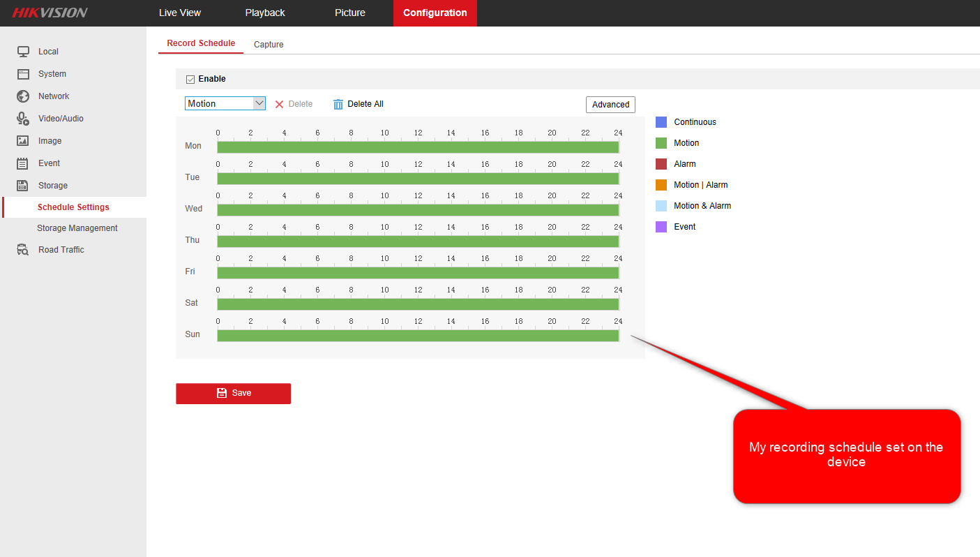The image size is (980, 557).
Task: Click the Local monitor icon in sidebar
Action: (23, 52)
